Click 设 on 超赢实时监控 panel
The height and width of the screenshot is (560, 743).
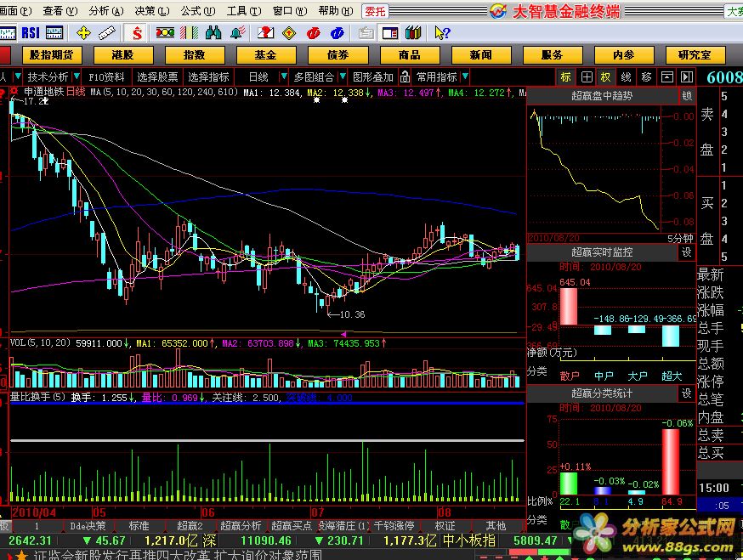pos(687,252)
